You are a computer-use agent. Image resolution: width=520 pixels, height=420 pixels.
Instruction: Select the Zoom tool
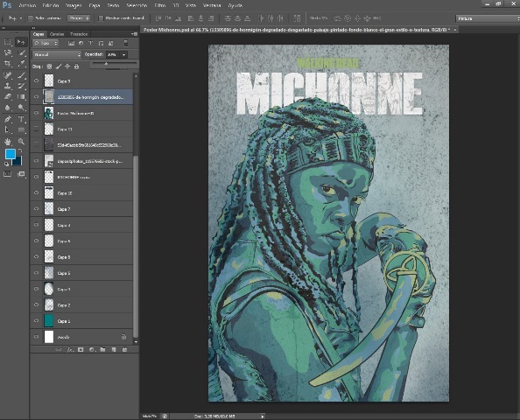21,142
